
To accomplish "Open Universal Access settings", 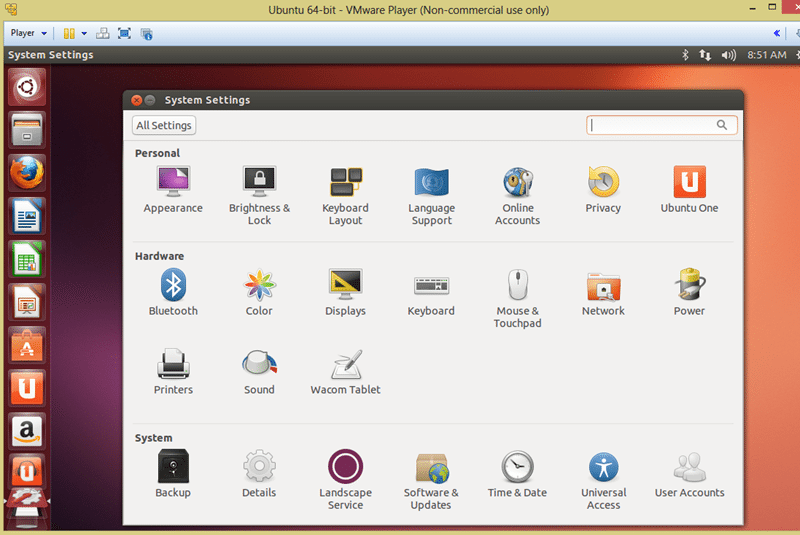I will 604,480.
